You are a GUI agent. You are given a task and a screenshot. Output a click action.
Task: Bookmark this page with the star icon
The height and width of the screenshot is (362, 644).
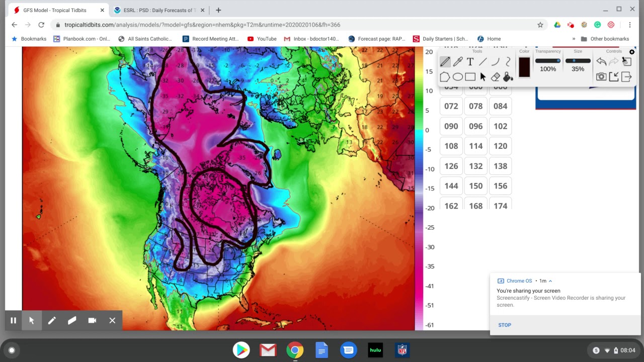tap(540, 25)
